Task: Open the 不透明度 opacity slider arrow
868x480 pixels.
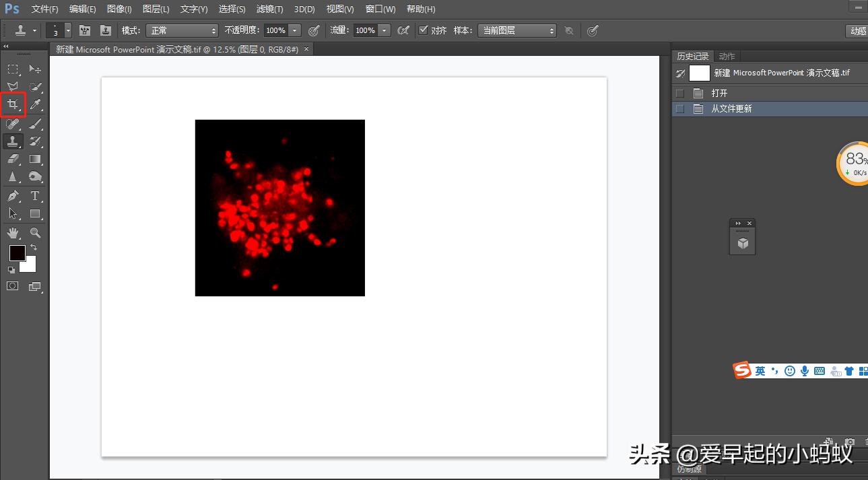Action: pos(295,30)
